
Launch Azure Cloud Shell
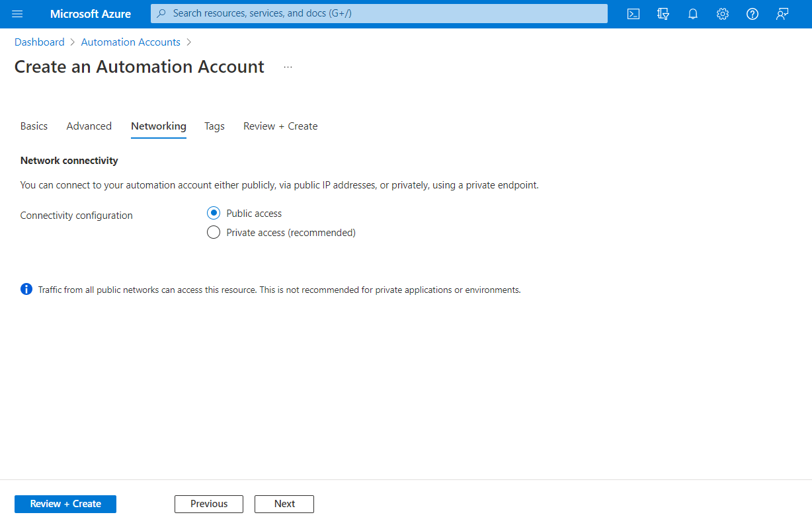click(x=633, y=14)
